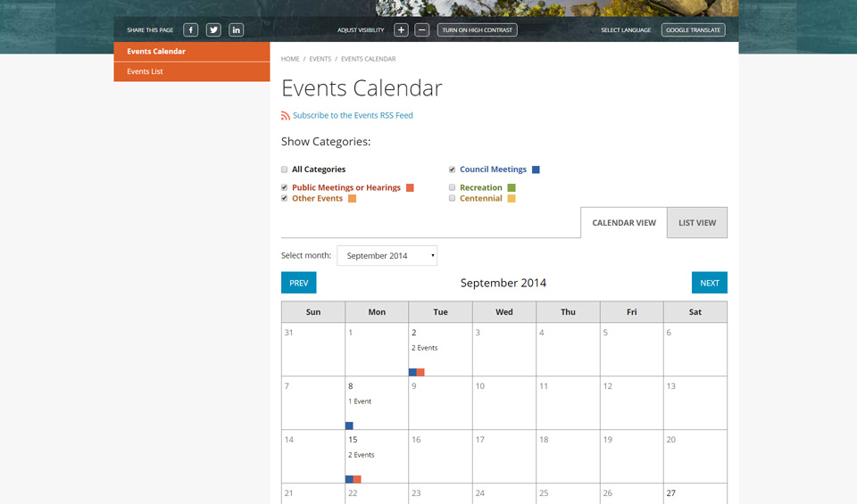Click the orange RSS feed icon
The image size is (857, 504).
286,116
